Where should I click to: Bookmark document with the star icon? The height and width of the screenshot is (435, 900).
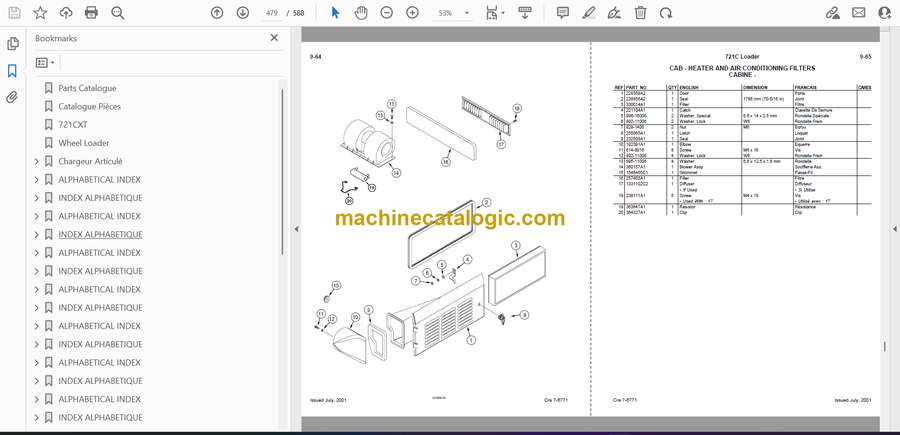tap(40, 13)
